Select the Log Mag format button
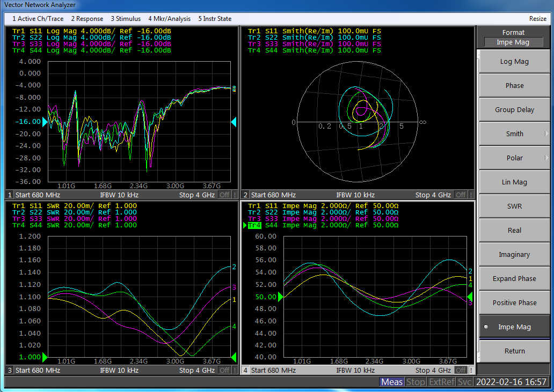 coord(514,62)
